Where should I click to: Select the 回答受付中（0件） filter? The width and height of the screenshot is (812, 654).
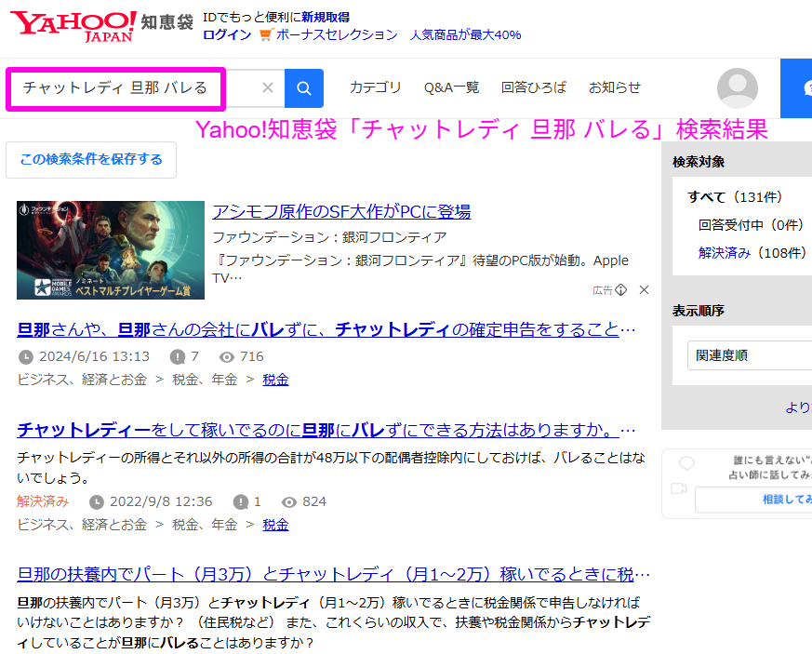click(x=751, y=225)
